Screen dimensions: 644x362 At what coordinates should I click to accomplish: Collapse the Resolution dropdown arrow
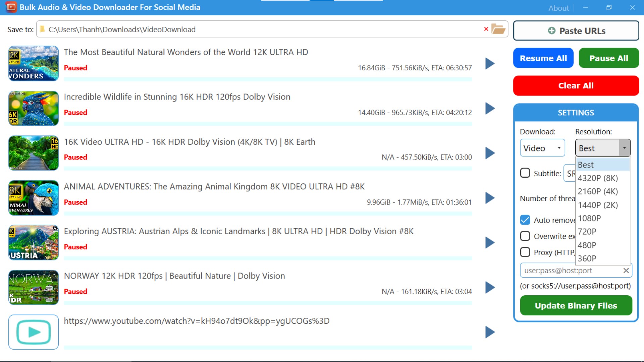pyautogui.click(x=624, y=148)
